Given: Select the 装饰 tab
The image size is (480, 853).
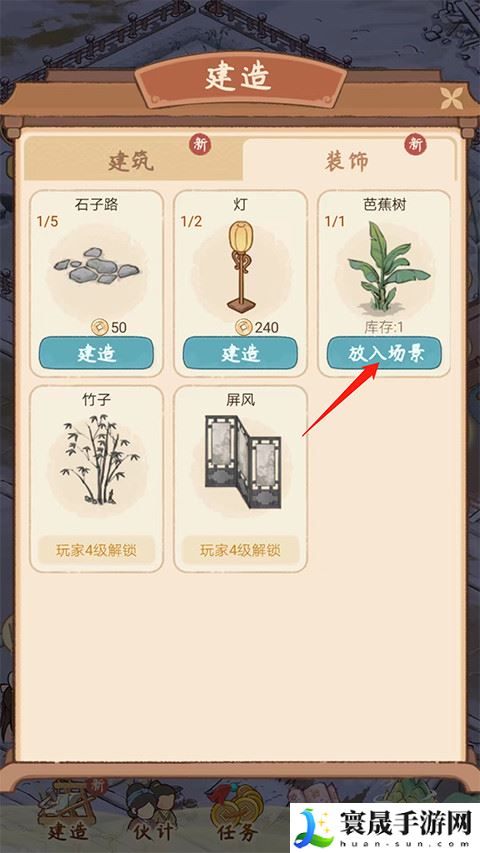Looking at the screenshot, I should click(x=348, y=160).
